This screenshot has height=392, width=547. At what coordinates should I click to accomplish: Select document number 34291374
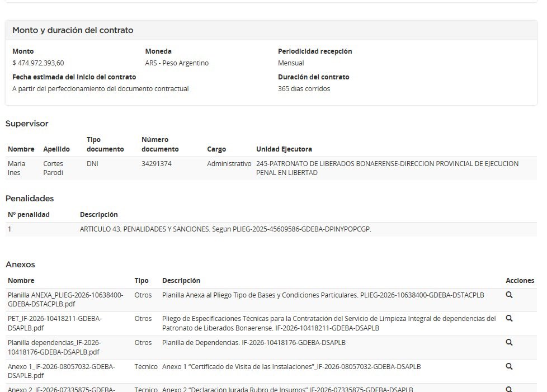pyautogui.click(x=156, y=163)
